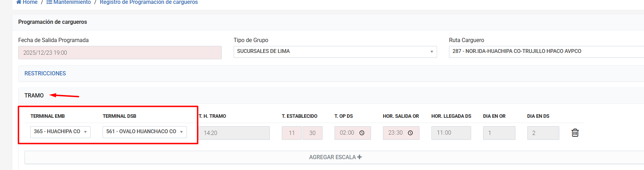This screenshot has width=644, height=170.
Task: Open Registro de Programación de cargueros link
Action: [149, 2]
